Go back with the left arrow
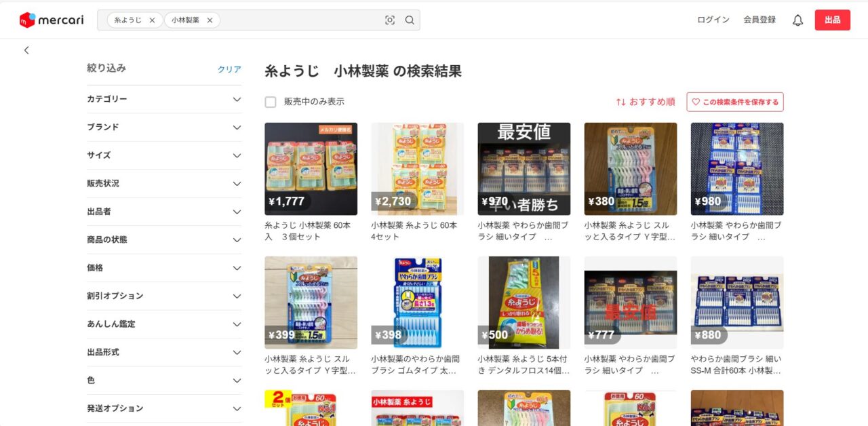 click(26, 50)
